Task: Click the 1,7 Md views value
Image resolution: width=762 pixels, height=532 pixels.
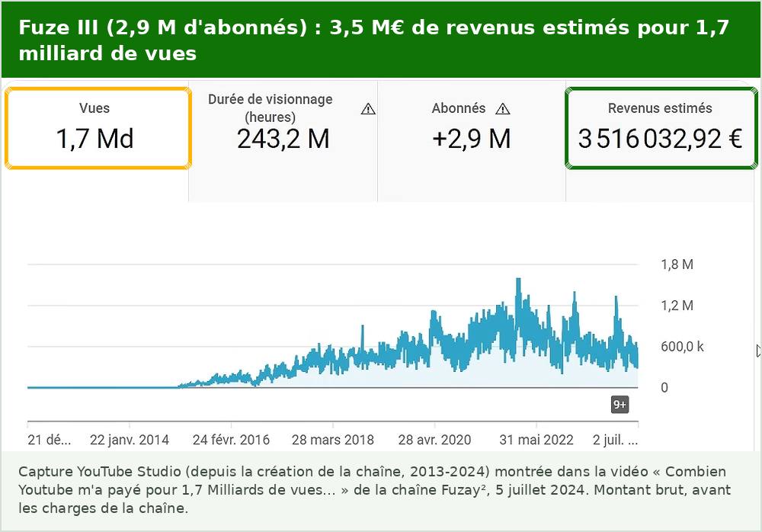Action: (94, 139)
